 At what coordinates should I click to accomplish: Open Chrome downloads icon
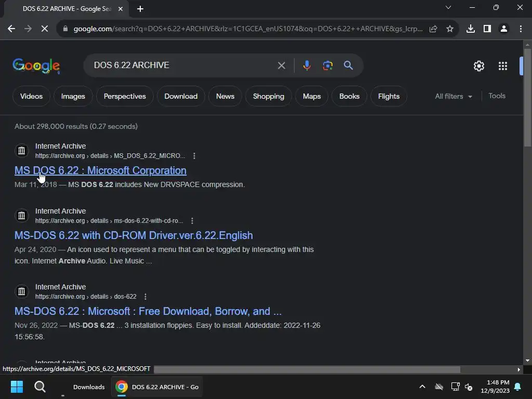coord(470,29)
